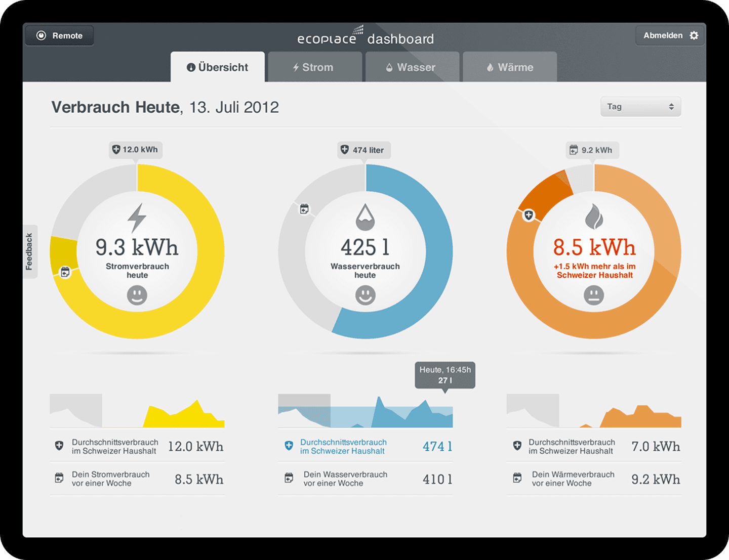Select the Wärme tab

510,67
